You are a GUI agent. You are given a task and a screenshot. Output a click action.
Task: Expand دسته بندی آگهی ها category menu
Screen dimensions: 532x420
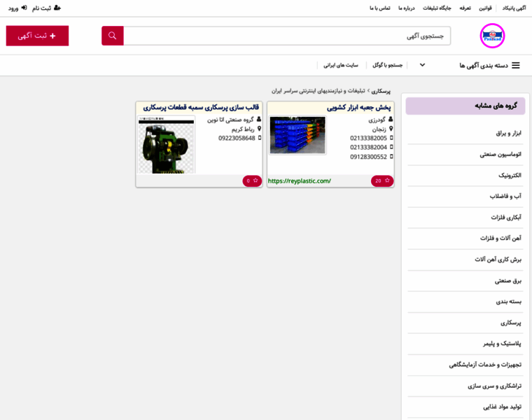(x=483, y=65)
